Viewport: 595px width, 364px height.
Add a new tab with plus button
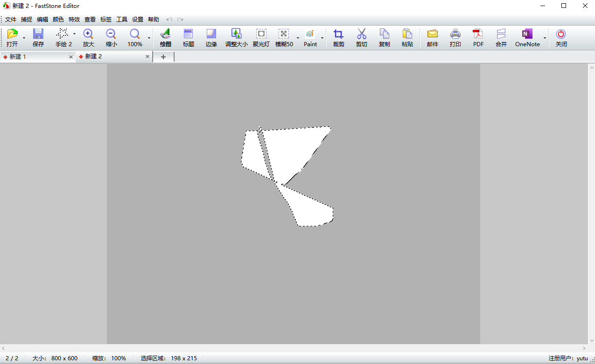[x=163, y=56]
